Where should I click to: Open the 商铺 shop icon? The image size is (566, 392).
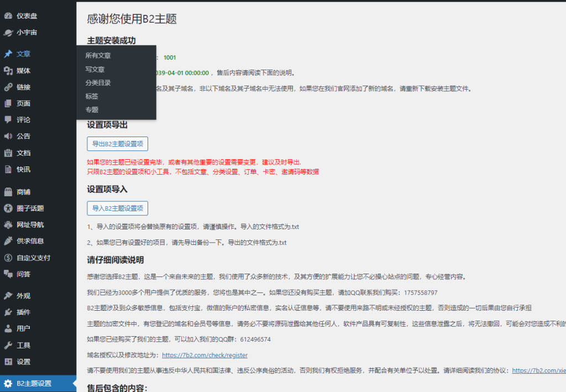(7, 192)
